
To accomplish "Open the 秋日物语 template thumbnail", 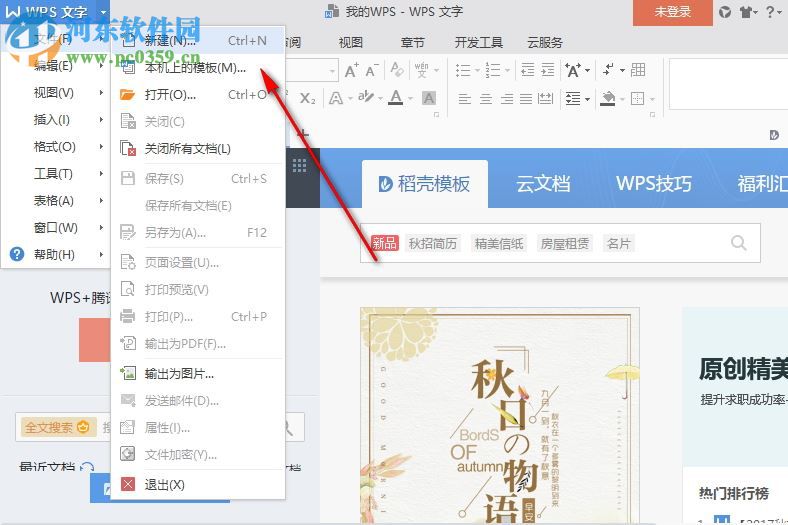I will click(x=500, y=416).
